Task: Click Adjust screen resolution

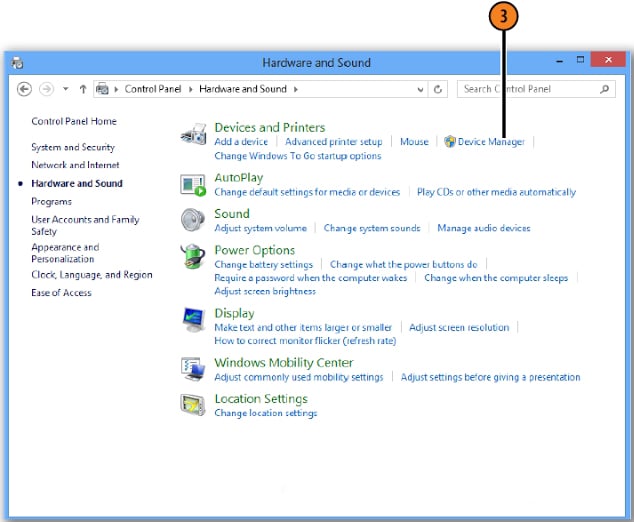Action: coord(459,327)
